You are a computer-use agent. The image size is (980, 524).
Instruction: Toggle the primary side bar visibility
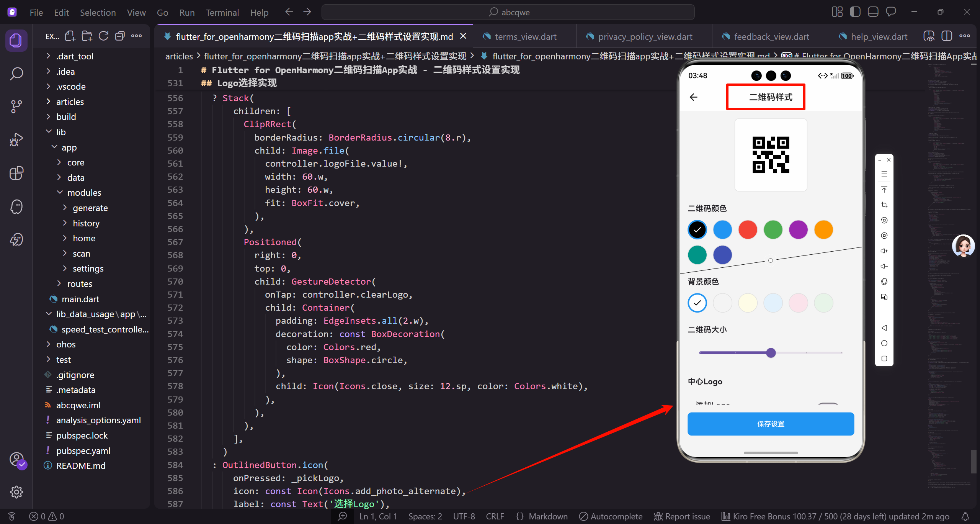pos(855,11)
